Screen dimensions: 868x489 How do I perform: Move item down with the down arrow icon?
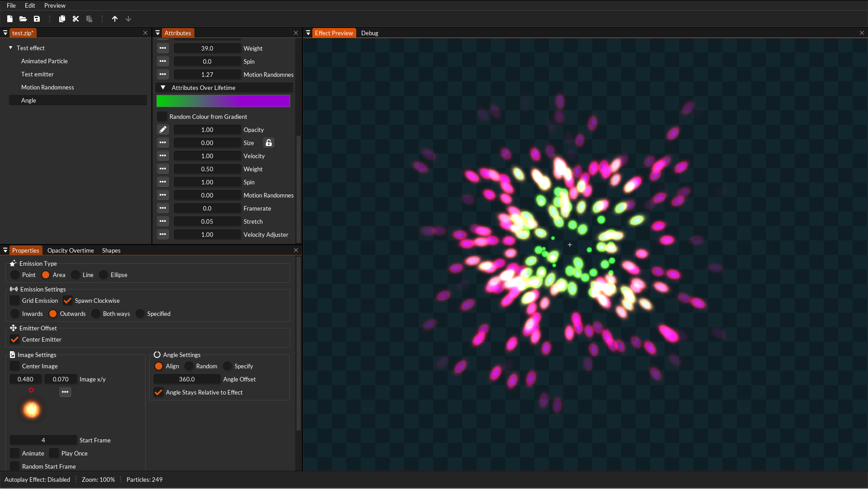[x=128, y=19]
